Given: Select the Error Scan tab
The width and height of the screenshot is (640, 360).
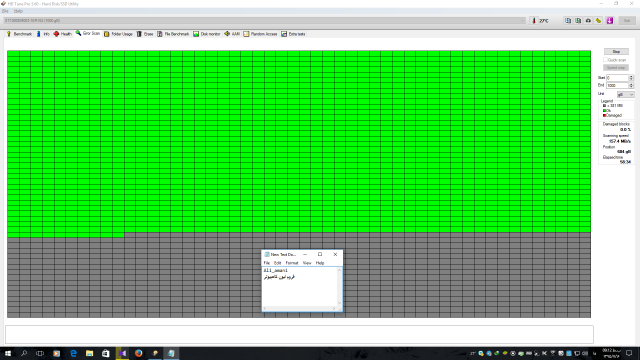Looking at the screenshot, I should point(88,33).
